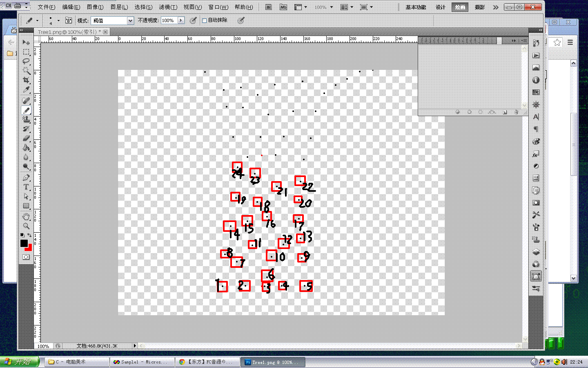Select the Lasso tool
This screenshot has height=368, width=588.
click(x=26, y=61)
